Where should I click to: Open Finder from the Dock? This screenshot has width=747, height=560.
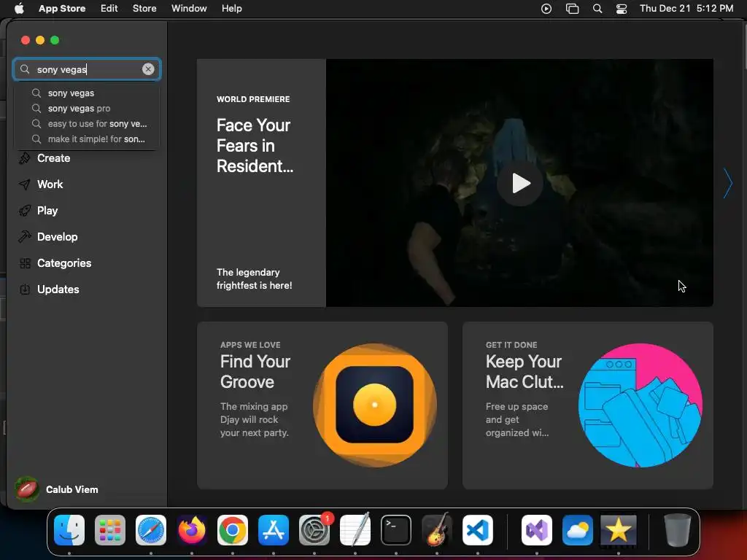(x=69, y=530)
